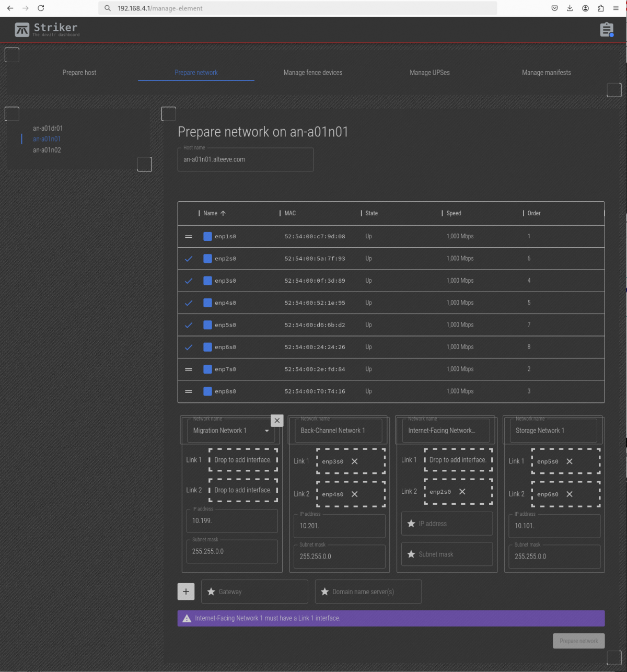Toggle the enp6s0 row checkmark
Screen dimensions: 627x672
(x=189, y=347)
